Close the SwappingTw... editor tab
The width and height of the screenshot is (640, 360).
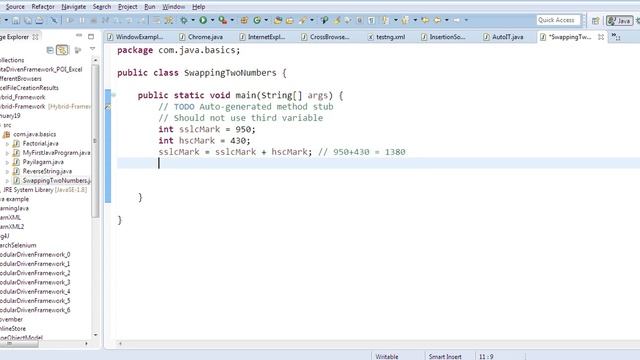click(x=601, y=37)
